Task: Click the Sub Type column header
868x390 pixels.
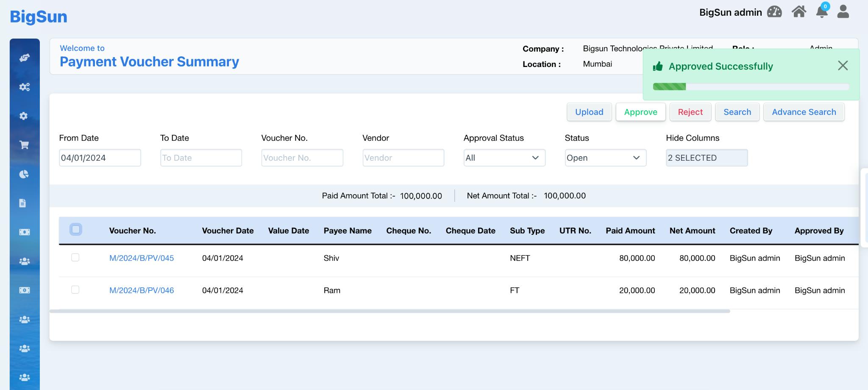Action: pos(527,231)
